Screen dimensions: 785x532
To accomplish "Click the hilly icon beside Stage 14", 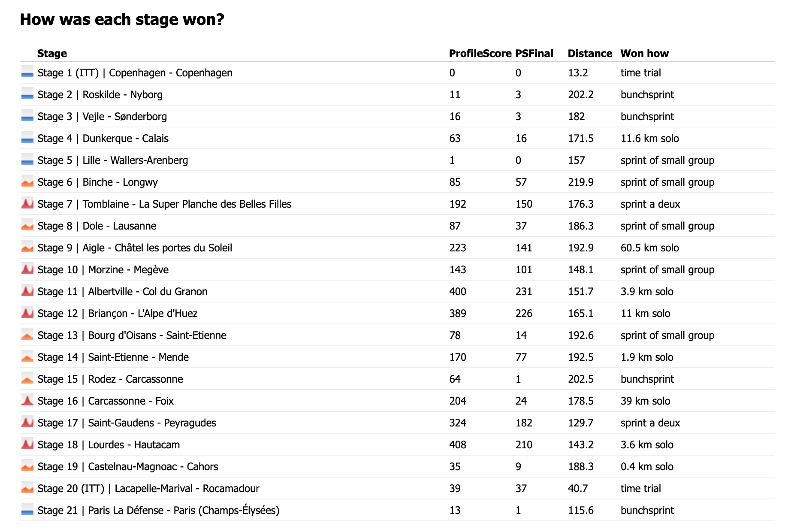I will click(27, 357).
